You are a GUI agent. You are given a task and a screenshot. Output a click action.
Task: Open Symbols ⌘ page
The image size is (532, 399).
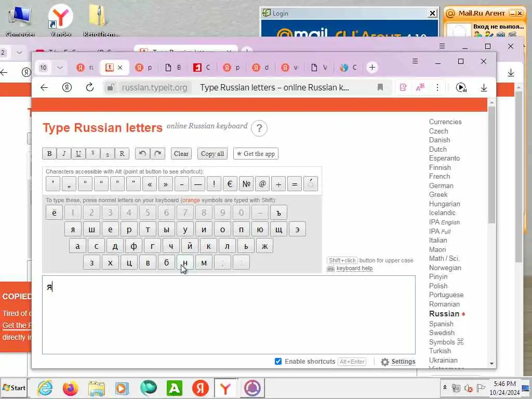click(446, 342)
